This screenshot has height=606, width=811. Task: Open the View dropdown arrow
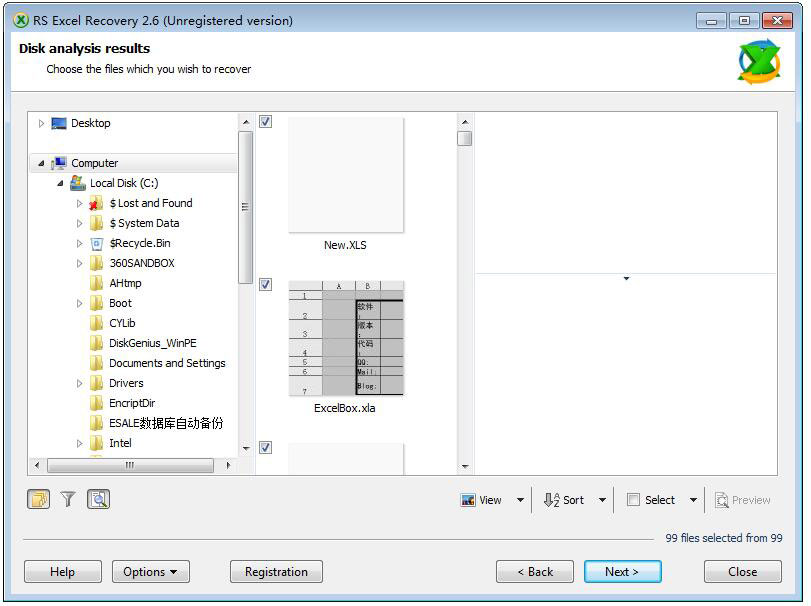(520, 500)
